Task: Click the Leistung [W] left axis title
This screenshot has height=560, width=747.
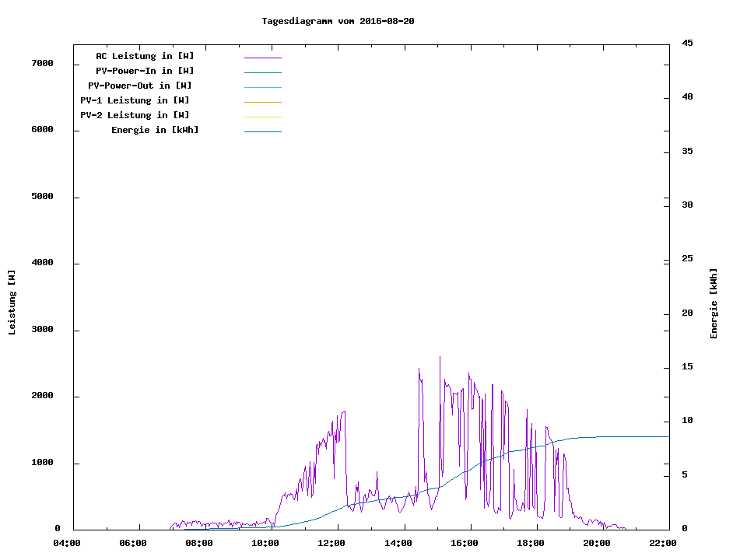Action: click(x=12, y=303)
